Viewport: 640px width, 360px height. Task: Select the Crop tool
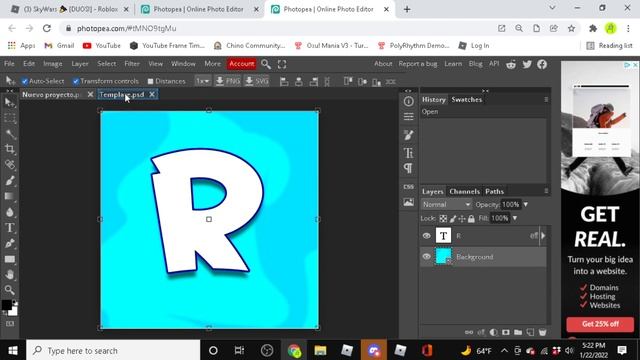pyautogui.click(x=10, y=149)
